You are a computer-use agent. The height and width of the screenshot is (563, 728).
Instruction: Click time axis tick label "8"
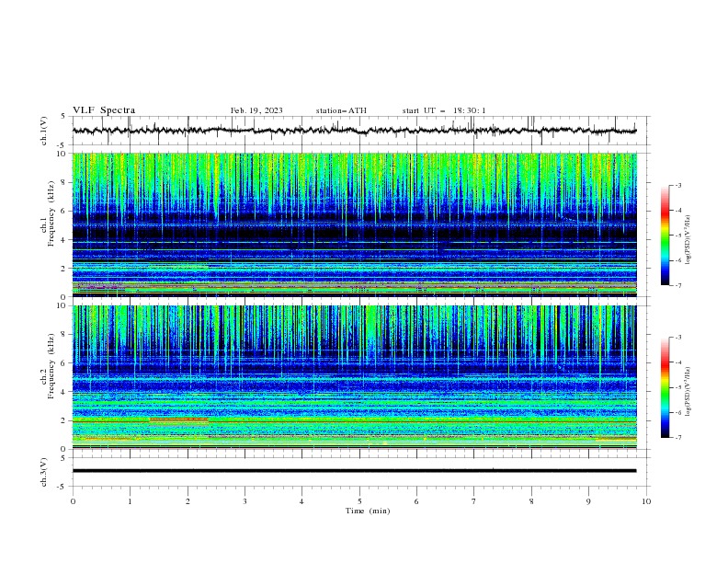(531, 501)
